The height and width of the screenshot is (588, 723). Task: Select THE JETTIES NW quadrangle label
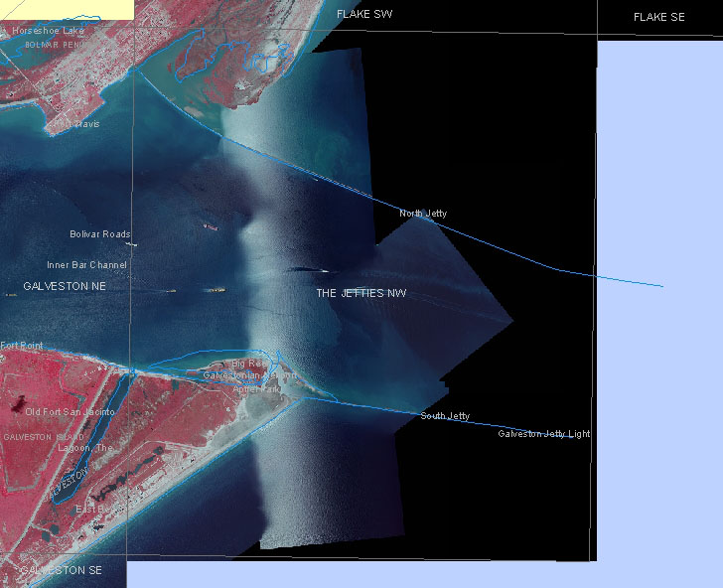(361, 293)
